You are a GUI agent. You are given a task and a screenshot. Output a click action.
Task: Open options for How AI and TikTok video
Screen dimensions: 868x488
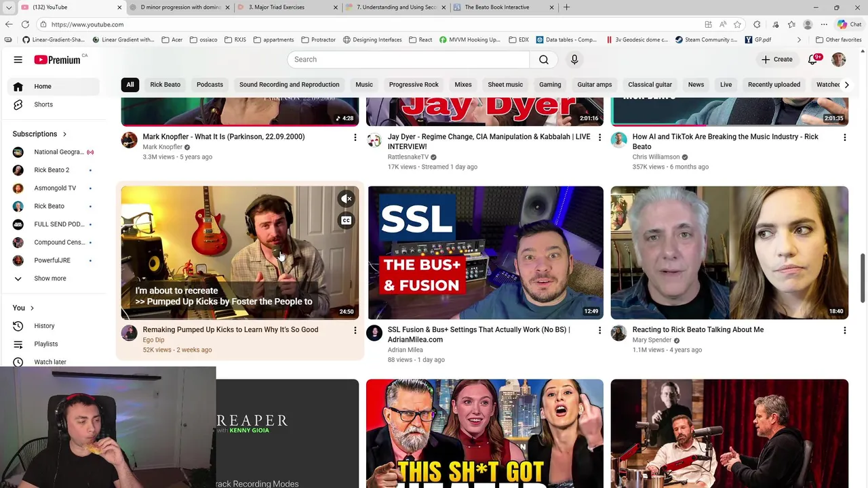(x=844, y=137)
